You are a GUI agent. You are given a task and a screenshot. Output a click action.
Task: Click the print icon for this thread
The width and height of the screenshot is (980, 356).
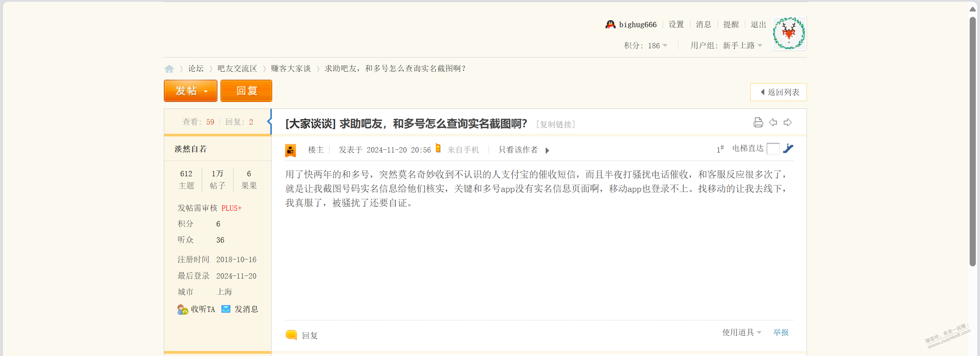[758, 122]
